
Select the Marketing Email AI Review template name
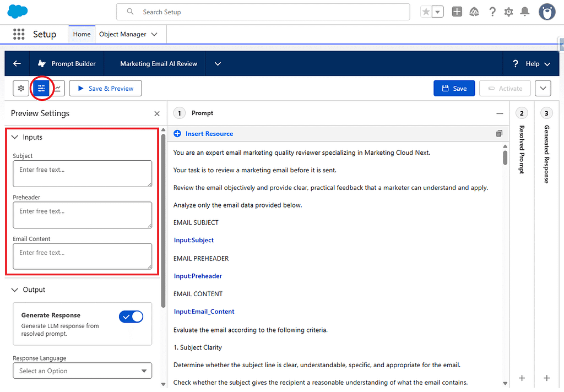159,64
